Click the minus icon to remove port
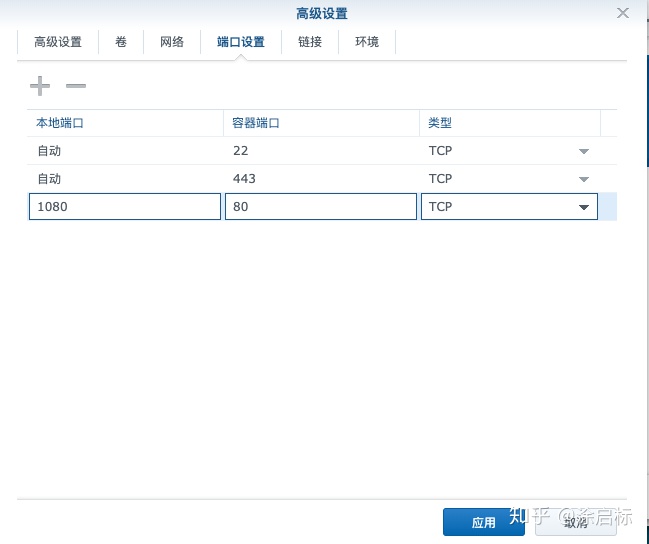649x544 pixels. point(76,87)
